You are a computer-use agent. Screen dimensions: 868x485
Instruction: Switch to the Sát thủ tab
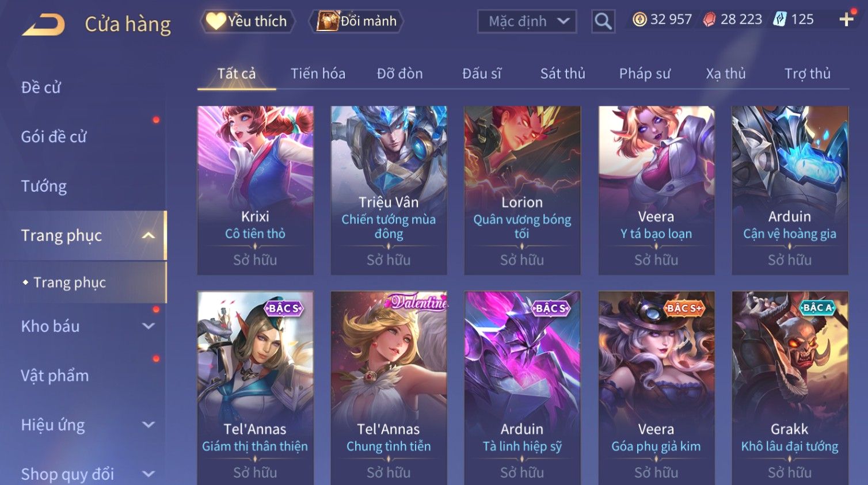(x=562, y=74)
